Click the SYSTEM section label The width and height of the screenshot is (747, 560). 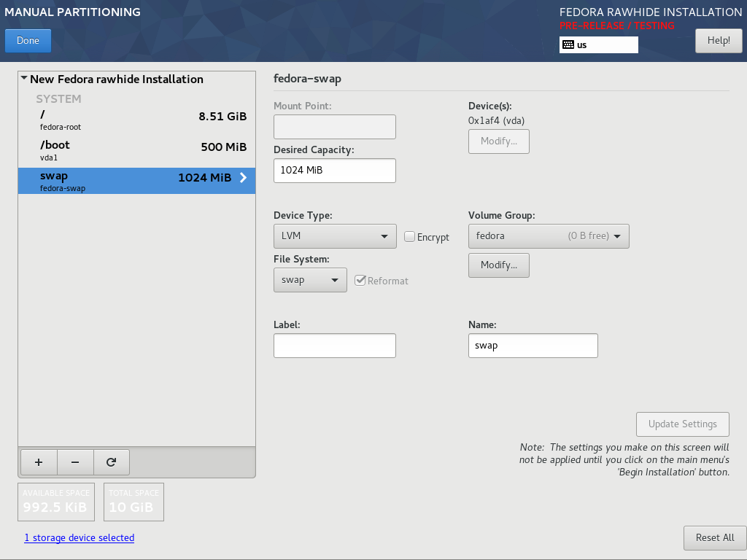(x=58, y=98)
